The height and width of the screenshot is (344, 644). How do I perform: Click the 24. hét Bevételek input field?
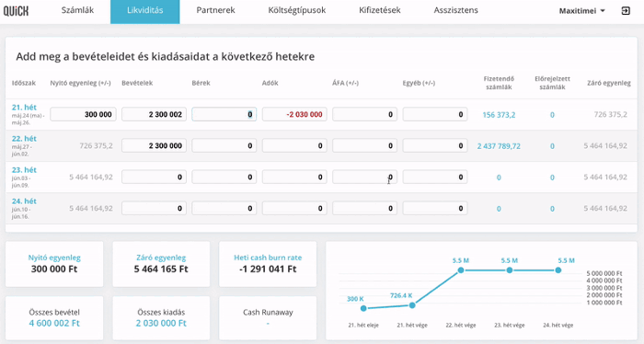click(x=154, y=208)
